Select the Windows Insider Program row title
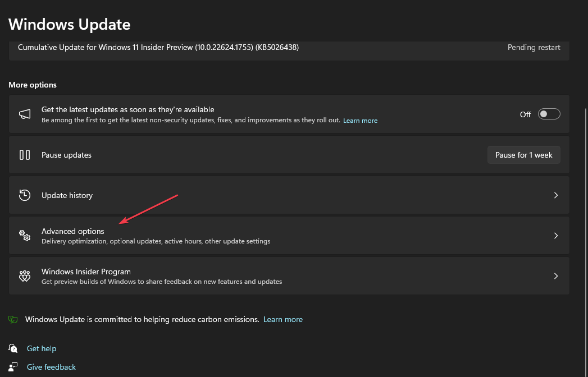Screen dimensions: 588x377 click(86, 272)
